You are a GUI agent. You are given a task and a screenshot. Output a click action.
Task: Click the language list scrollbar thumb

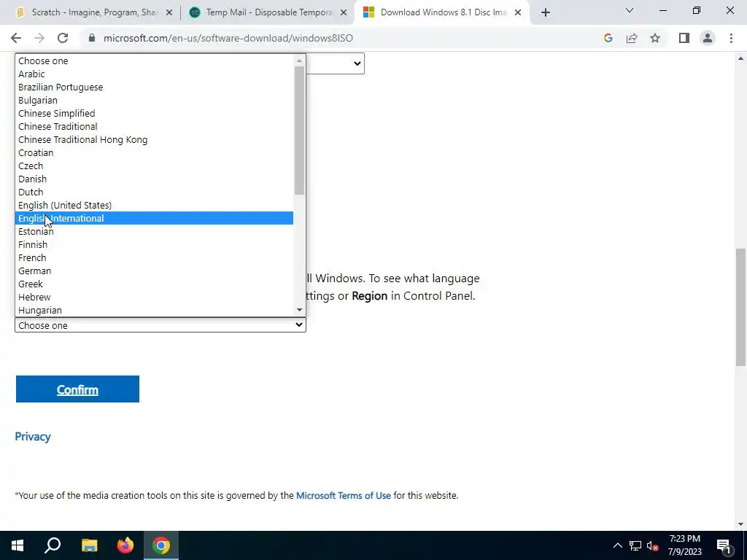click(299, 131)
